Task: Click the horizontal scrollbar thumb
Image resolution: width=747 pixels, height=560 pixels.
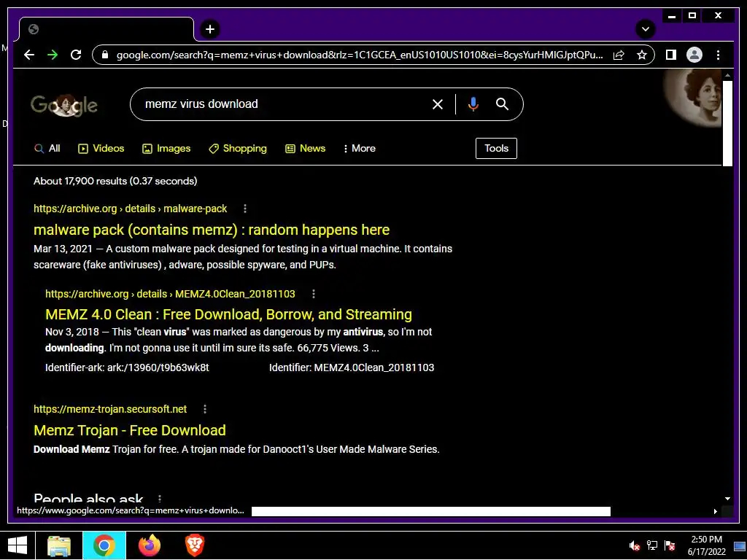Action: point(430,511)
